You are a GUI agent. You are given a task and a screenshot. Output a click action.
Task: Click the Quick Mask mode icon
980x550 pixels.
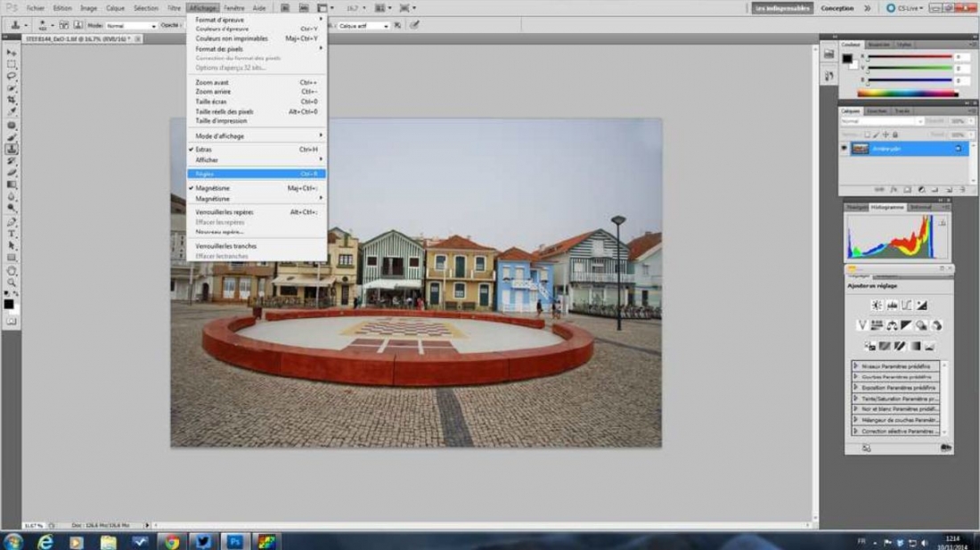(12, 321)
